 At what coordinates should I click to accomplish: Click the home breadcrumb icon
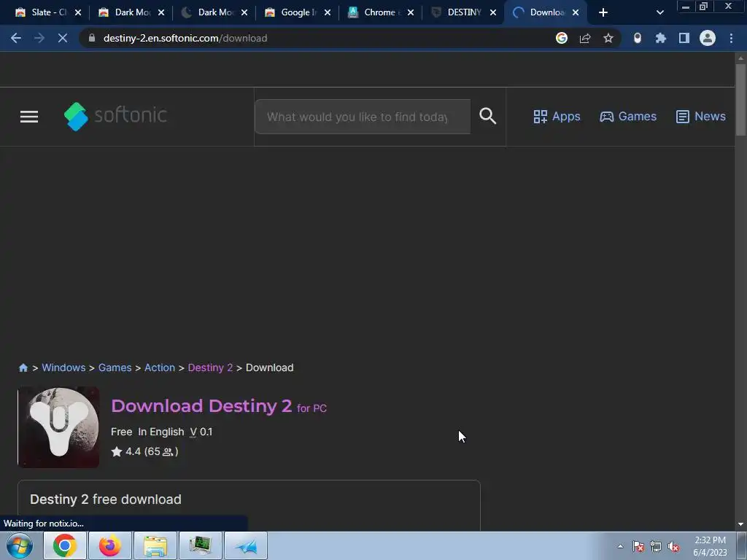(x=23, y=367)
